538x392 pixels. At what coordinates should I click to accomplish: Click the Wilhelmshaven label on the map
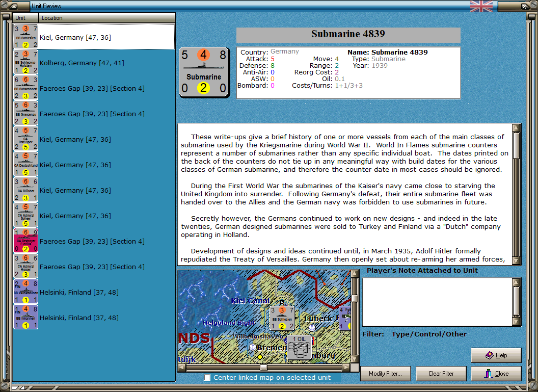pos(258,336)
